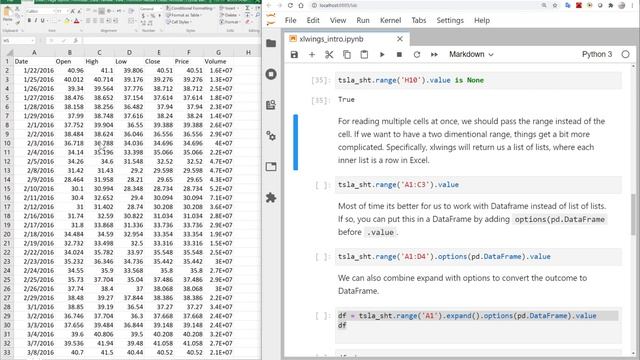
Task: Click the Excel Select All corner triangle
Action: pos(9,52)
